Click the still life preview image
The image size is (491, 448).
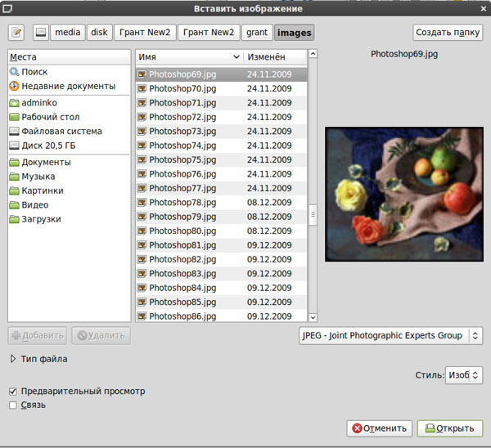pyautogui.click(x=404, y=194)
